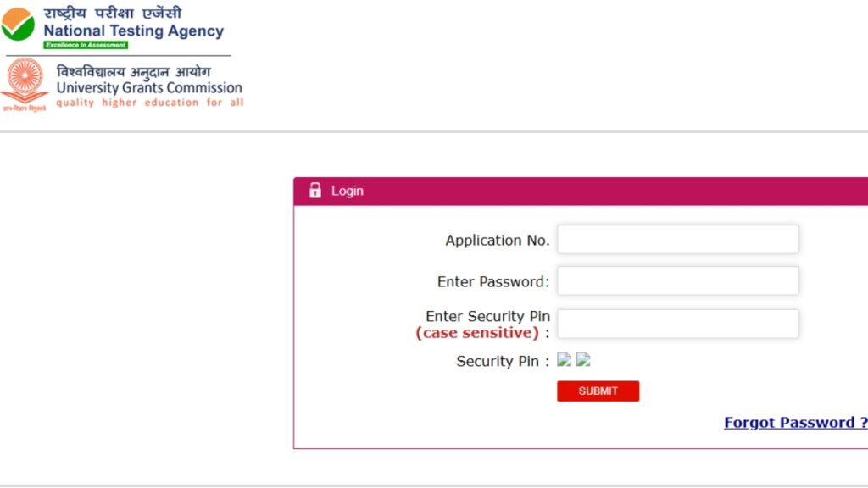Open the Forgot Password link
The height and width of the screenshot is (488, 868).
pos(793,422)
